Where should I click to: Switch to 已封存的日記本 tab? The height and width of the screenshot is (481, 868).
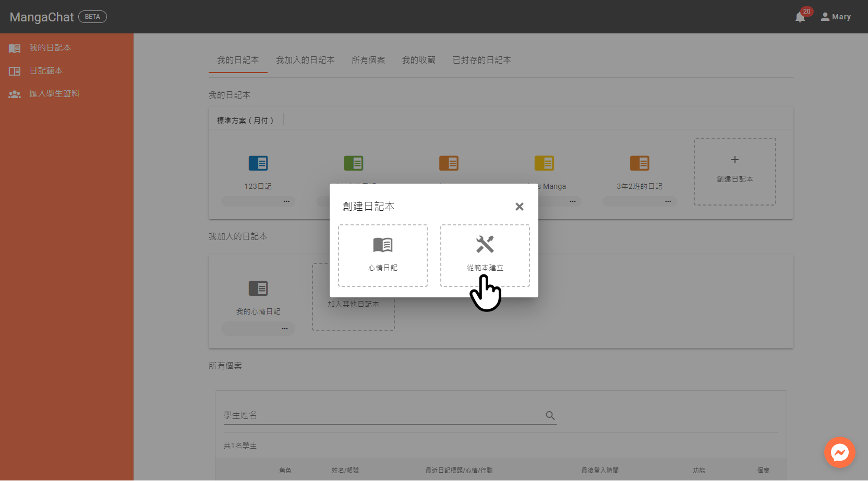coord(481,60)
